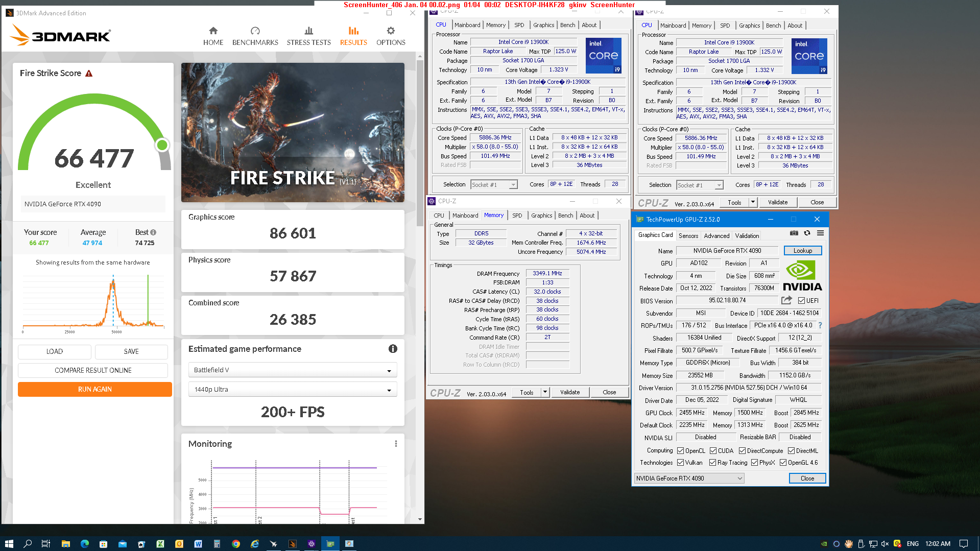The height and width of the screenshot is (551, 980).
Task: Open Mainboard tab in the first CPU-Z window
Action: coord(467,25)
